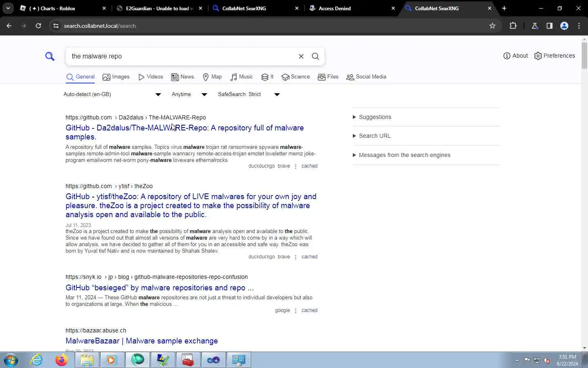Switch to the Social Media tab
Viewport: 588px width, 368px height.
pyautogui.click(x=366, y=77)
